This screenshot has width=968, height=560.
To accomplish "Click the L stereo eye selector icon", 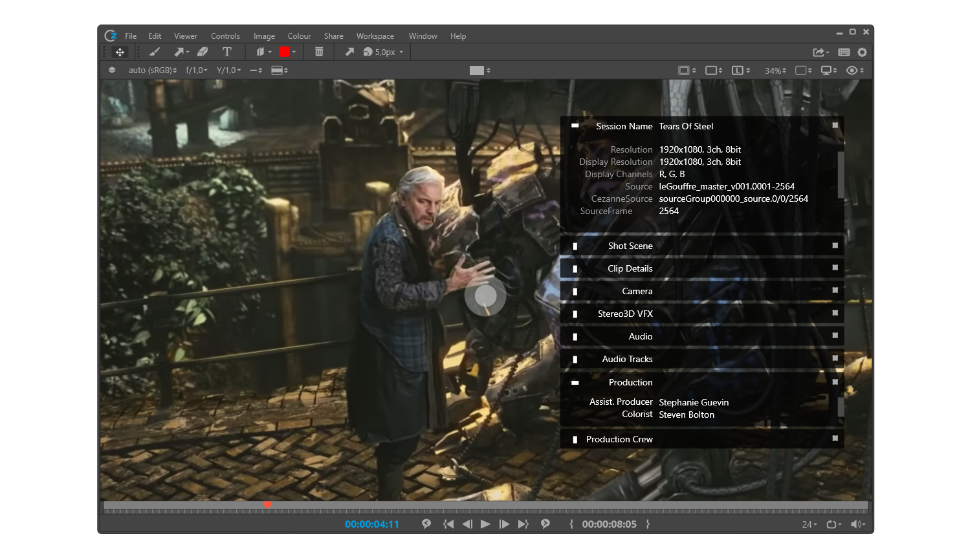I will [738, 70].
